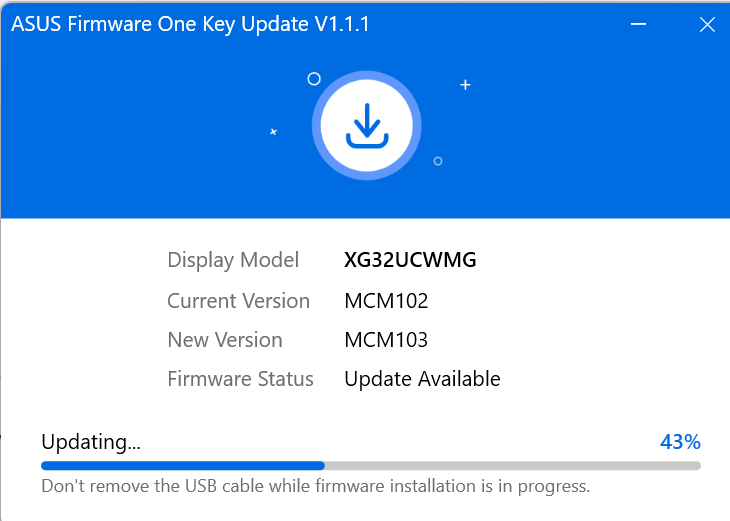Click the Updating... status text
The image size is (730, 521).
tap(91, 442)
